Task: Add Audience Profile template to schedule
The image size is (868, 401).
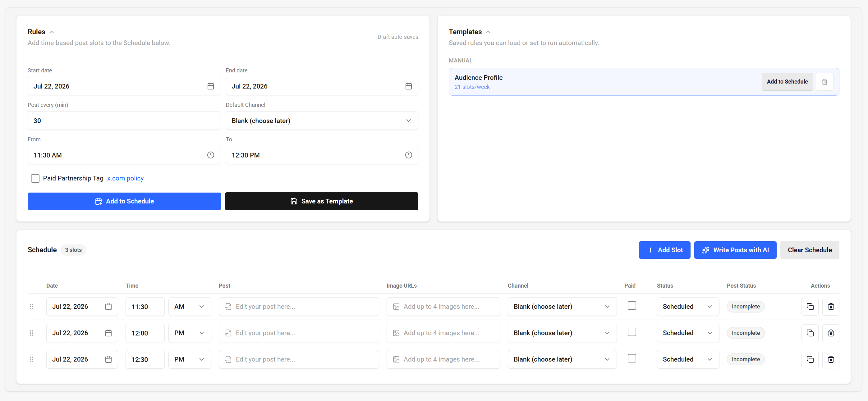Action: pos(787,82)
